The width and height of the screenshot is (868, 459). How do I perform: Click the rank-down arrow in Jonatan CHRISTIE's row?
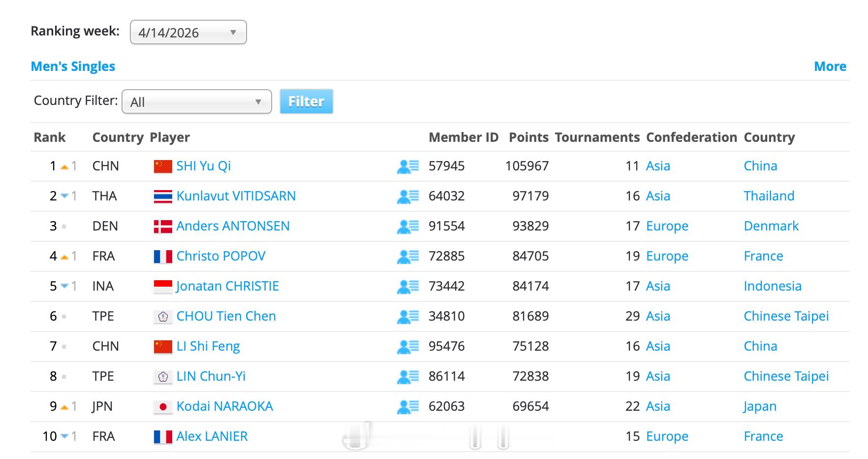coord(64,286)
